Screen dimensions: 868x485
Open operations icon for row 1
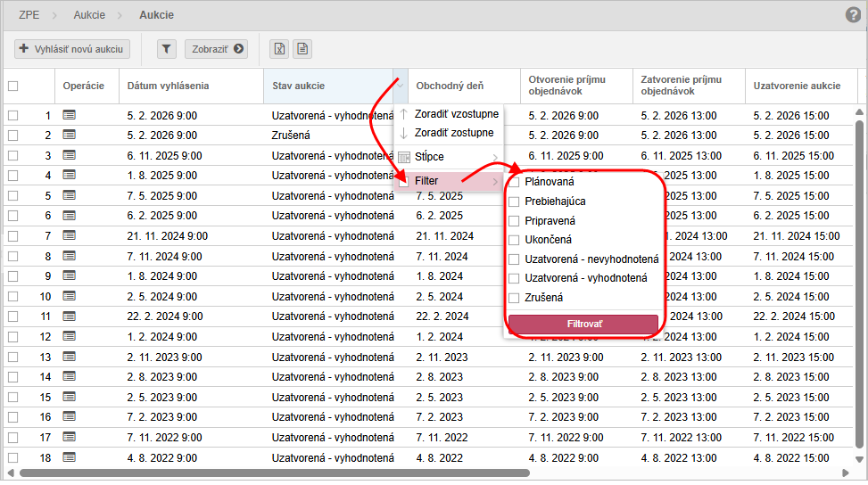(70, 115)
